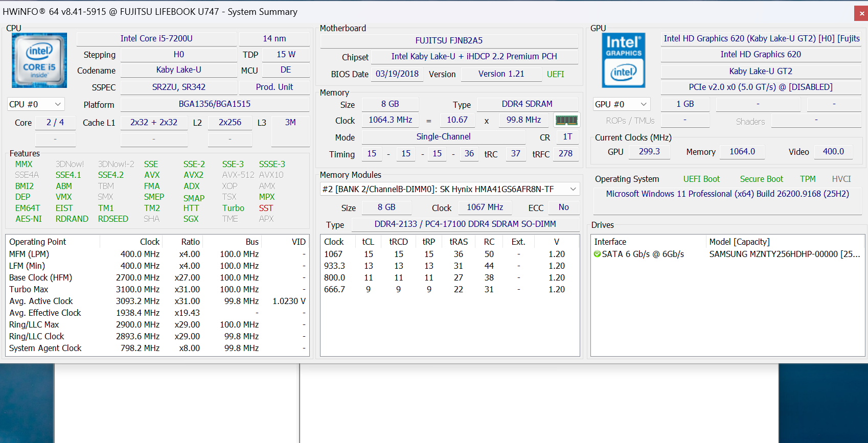
Task: Select the Platform value BGA1356/BGA1515
Action: tap(215, 104)
